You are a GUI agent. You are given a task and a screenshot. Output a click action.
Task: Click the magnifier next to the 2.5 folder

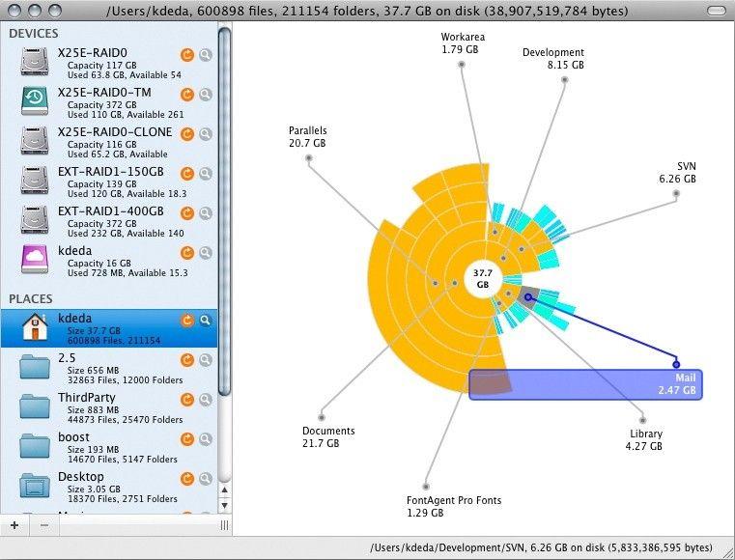(x=206, y=360)
